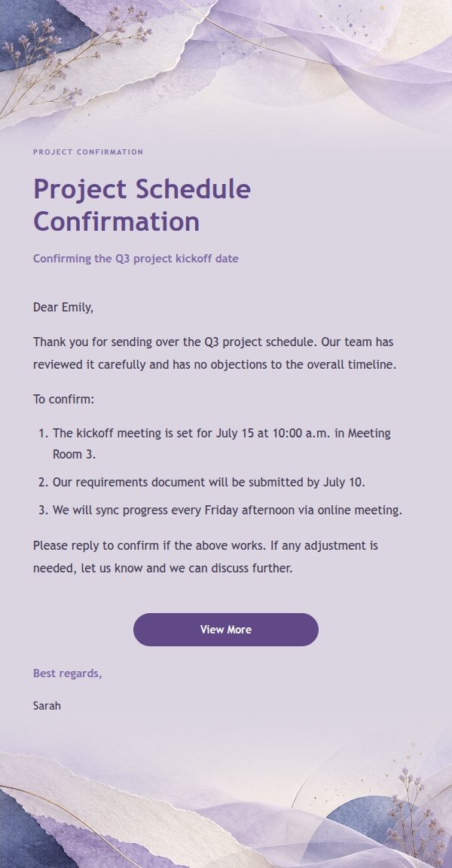Image resolution: width=452 pixels, height=868 pixels.
Task: Click the paragraph thanking for Q3 schedule
Action: [215, 353]
